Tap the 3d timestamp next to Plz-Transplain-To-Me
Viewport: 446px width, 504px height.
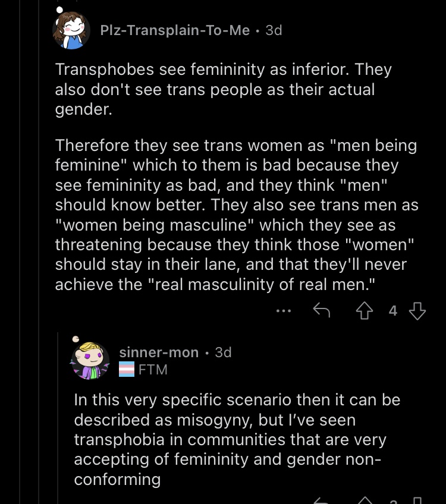click(x=274, y=30)
